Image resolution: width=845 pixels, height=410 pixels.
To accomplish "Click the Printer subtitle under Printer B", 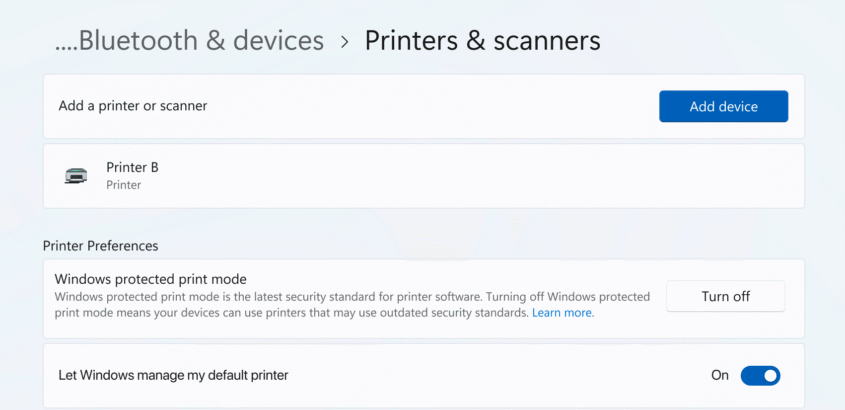I will [123, 185].
